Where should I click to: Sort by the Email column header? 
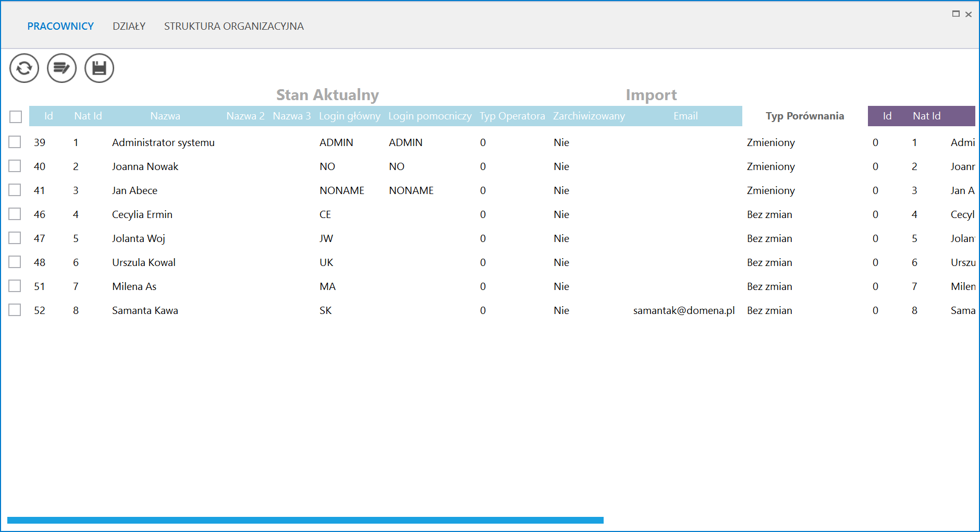click(685, 116)
